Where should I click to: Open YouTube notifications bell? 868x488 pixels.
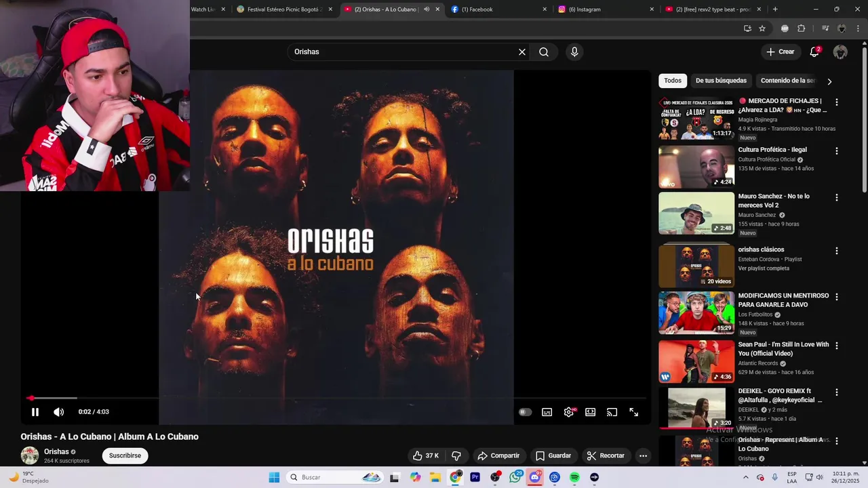(x=815, y=52)
